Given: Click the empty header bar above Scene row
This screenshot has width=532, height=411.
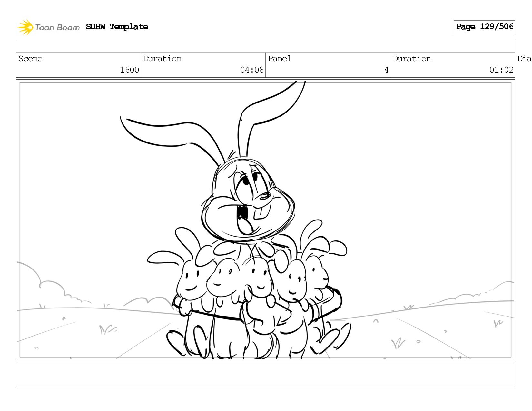Looking at the screenshot, I should tap(266, 46).
